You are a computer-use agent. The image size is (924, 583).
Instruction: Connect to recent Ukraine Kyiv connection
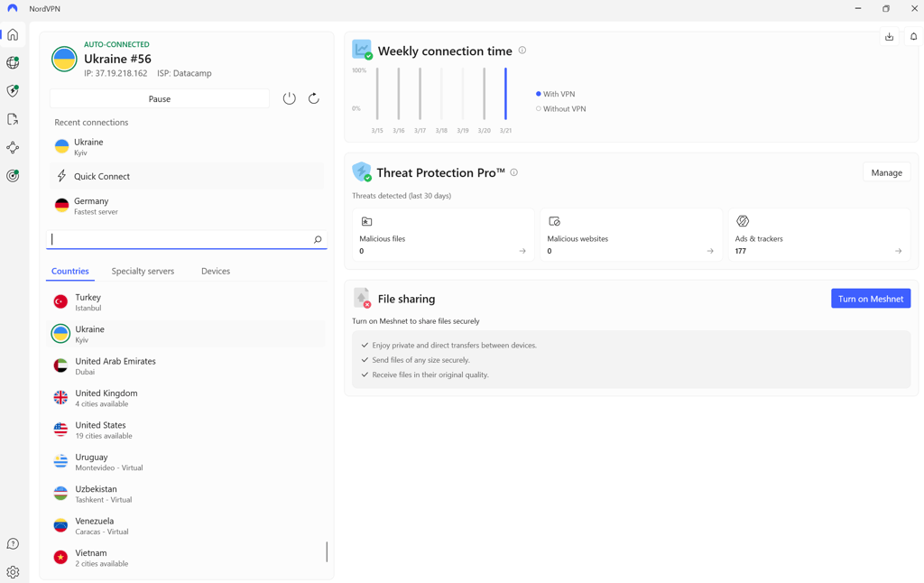tap(186, 147)
